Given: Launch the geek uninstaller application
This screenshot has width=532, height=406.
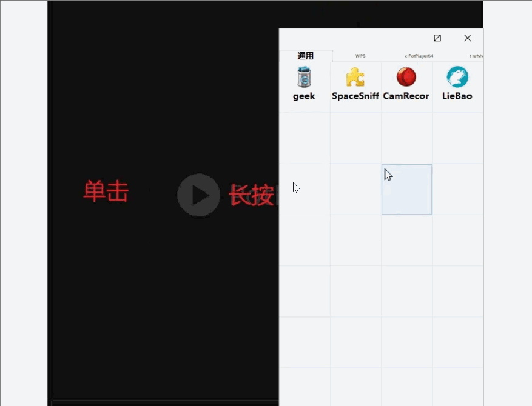Looking at the screenshot, I should (304, 82).
